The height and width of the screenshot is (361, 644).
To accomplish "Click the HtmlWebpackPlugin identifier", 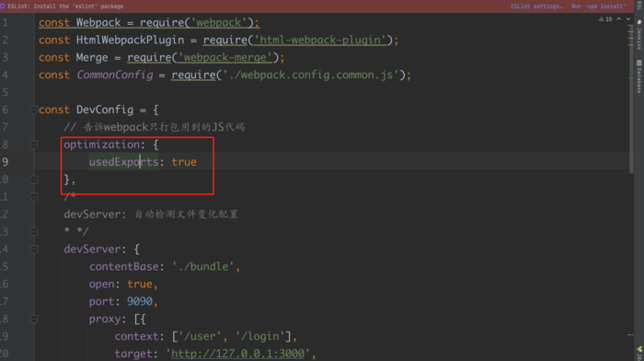I will pyautogui.click(x=131, y=40).
